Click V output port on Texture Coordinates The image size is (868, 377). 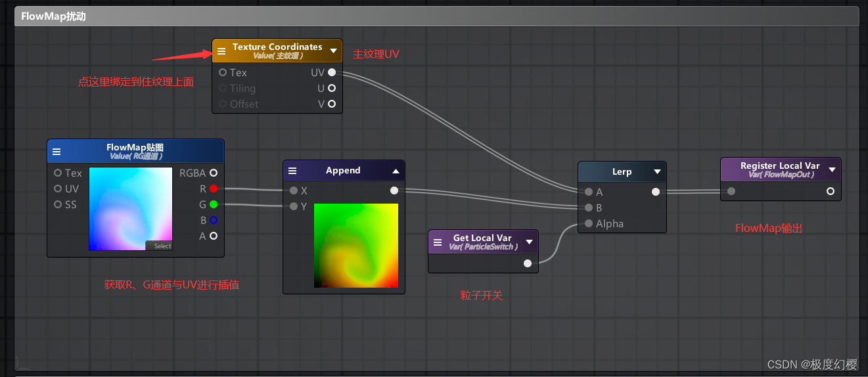[x=332, y=104]
